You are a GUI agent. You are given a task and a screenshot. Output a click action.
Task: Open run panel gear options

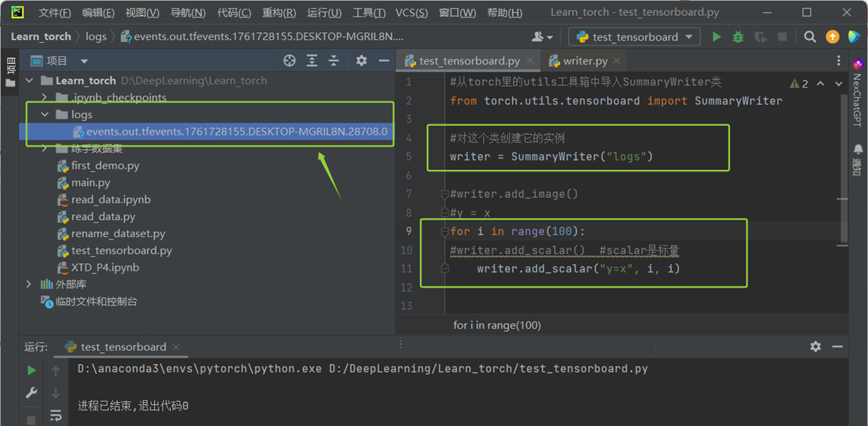point(815,346)
